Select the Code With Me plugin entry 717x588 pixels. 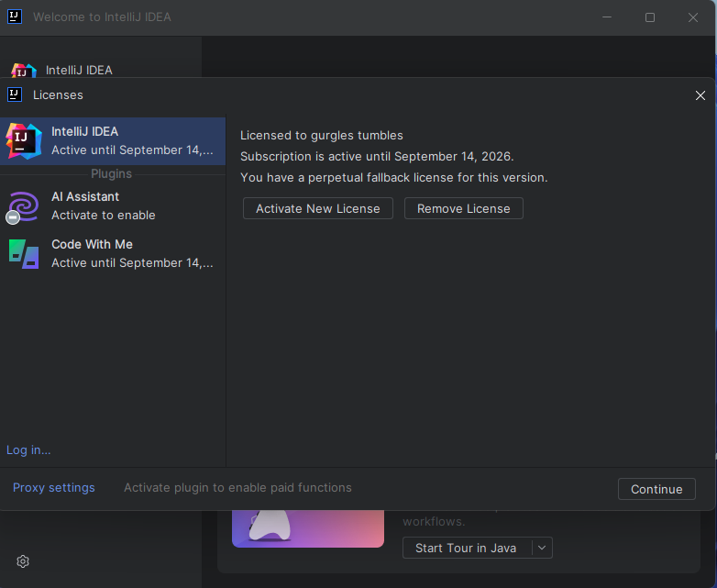point(112,253)
